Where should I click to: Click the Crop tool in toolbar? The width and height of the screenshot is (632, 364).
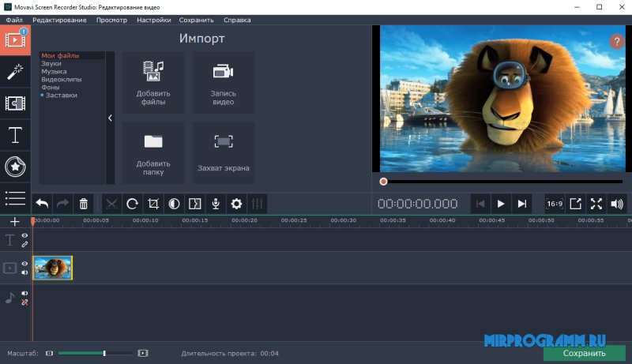tap(154, 204)
